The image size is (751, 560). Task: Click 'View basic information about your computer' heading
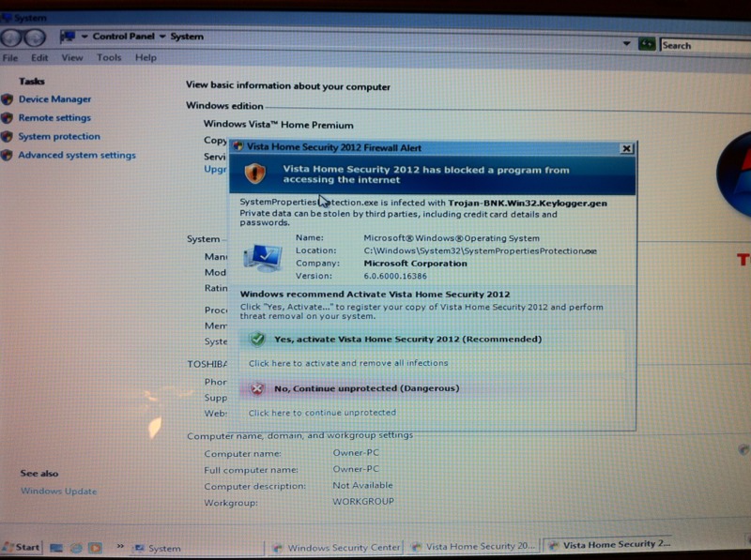pyautogui.click(x=288, y=86)
